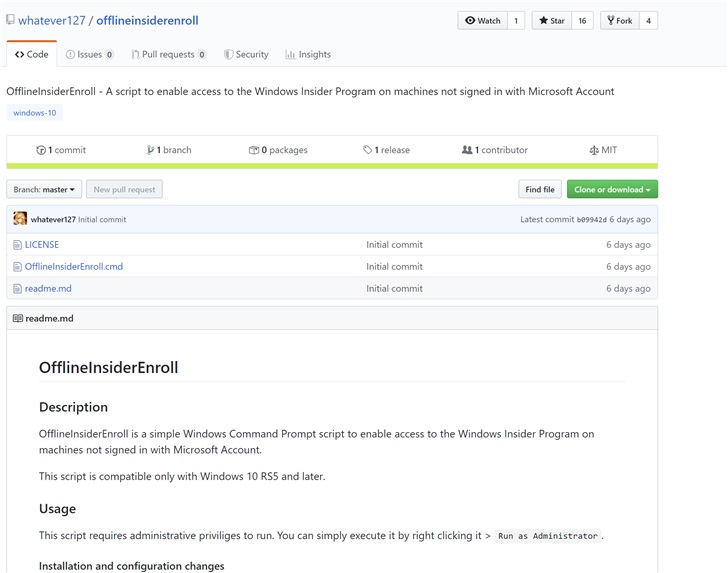The width and height of the screenshot is (728, 573).
Task: Star the repository
Action: [x=552, y=20]
